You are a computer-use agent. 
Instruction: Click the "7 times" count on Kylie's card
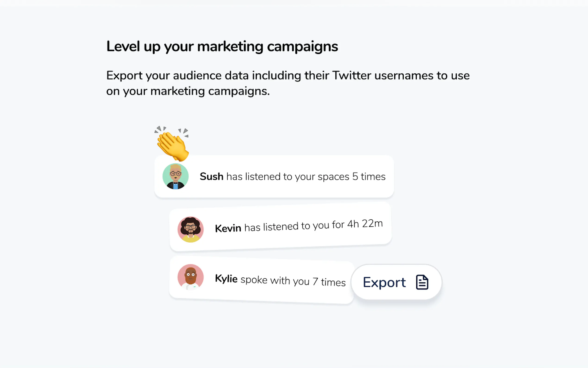pos(329,282)
